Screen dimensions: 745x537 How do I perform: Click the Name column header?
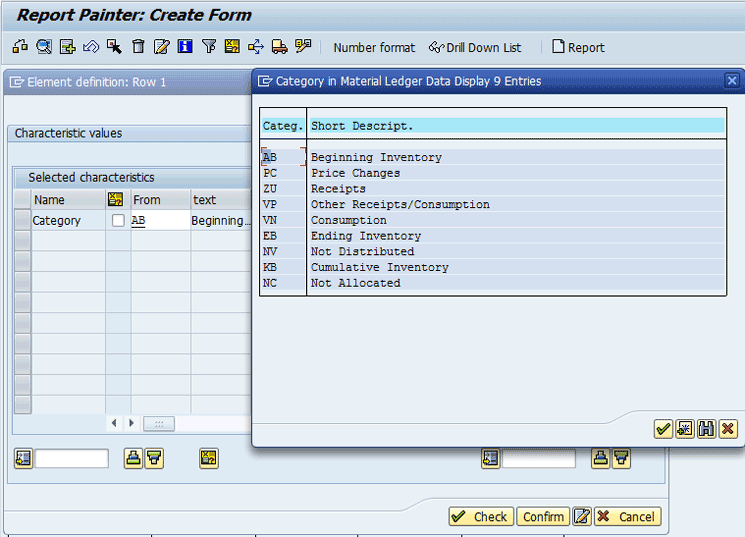(68, 200)
